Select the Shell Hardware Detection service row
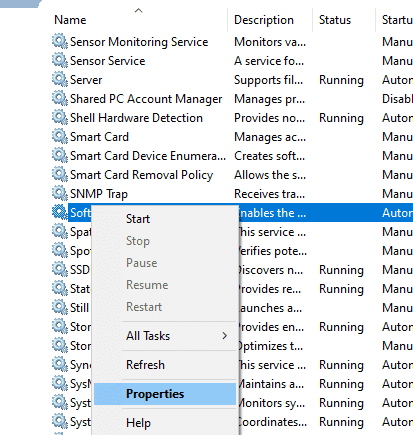Screen dimensions: 413x435 (232, 118)
